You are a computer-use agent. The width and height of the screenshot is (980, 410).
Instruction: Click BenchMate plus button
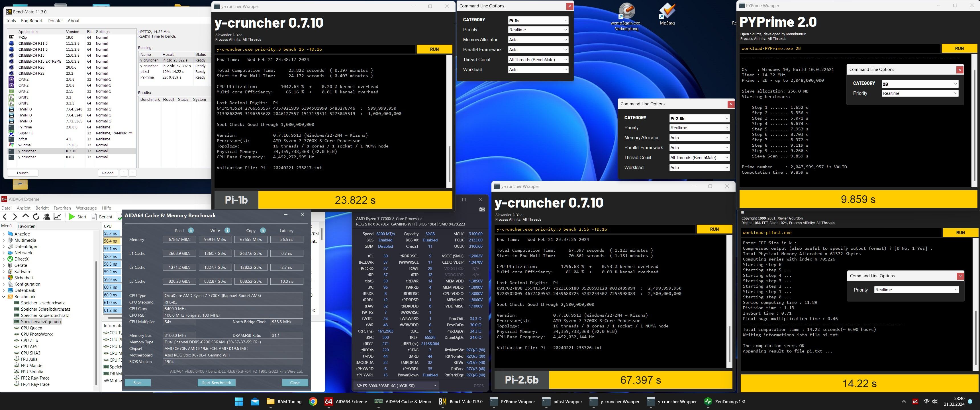coord(124,173)
